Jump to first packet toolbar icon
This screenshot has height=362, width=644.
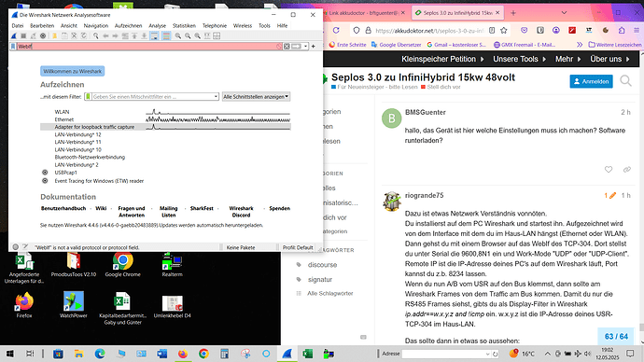pos(134,36)
